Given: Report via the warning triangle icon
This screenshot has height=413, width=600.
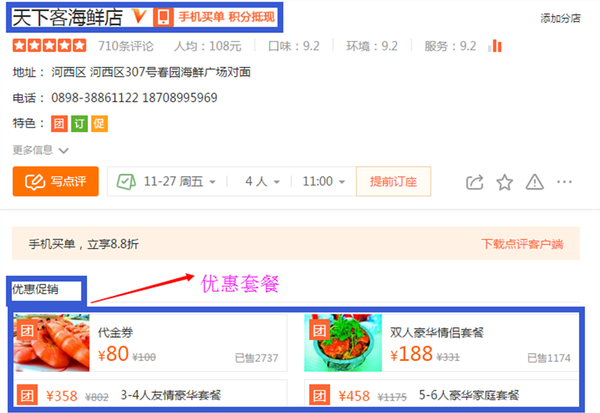Looking at the screenshot, I should [535, 182].
